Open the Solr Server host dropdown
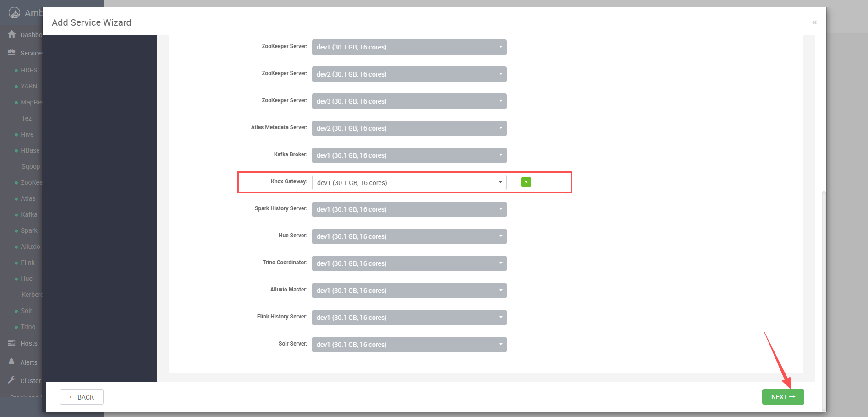Viewport: 868px width, 417px height. click(x=409, y=345)
